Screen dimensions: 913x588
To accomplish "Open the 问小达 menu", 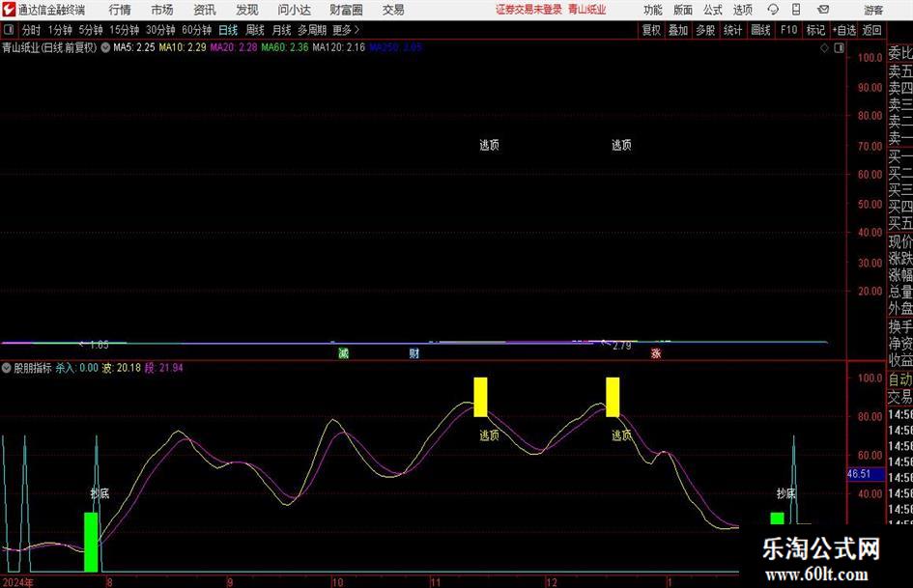I will 294,10.
